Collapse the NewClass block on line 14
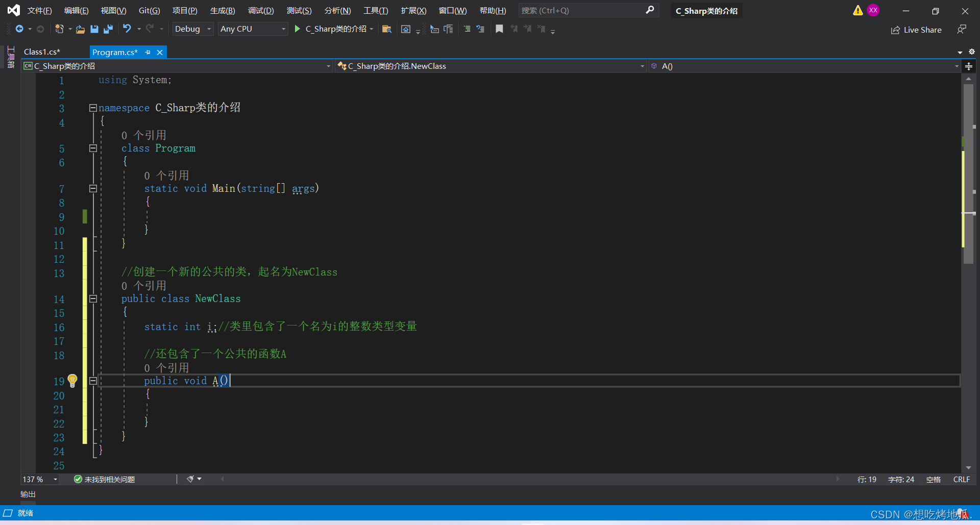This screenshot has width=980, height=525. pyautogui.click(x=93, y=298)
